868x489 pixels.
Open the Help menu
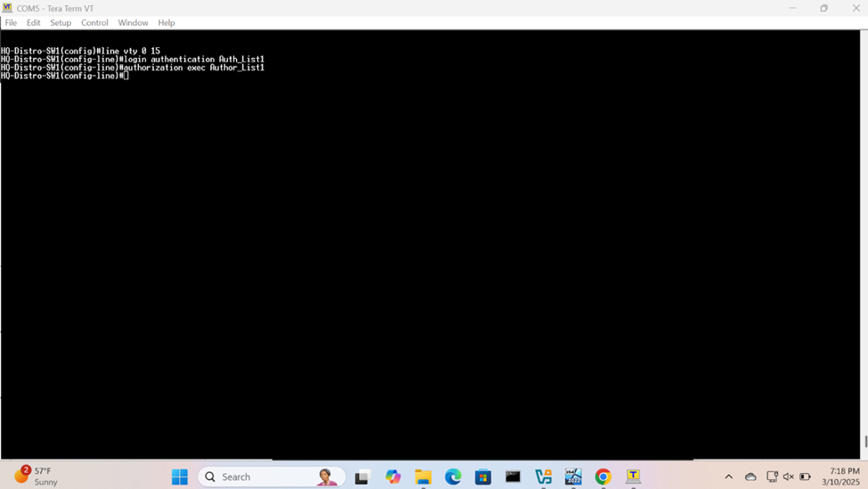(x=166, y=22)
